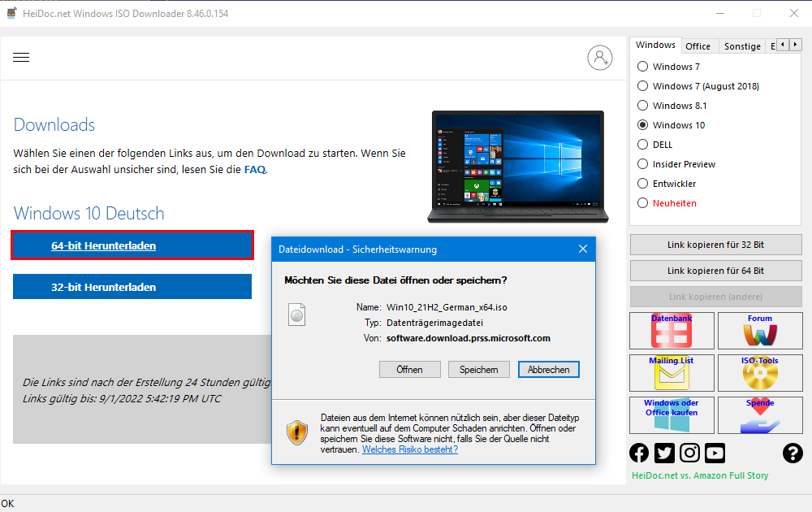Click the help question mark icon
This screenshot has height=512, width=812.
(793, 453)
